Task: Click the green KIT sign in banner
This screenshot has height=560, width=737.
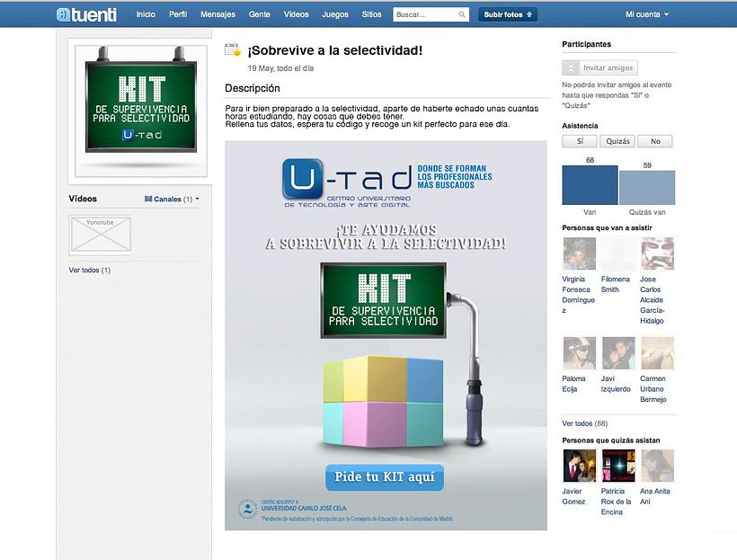Action: [383, 300]
